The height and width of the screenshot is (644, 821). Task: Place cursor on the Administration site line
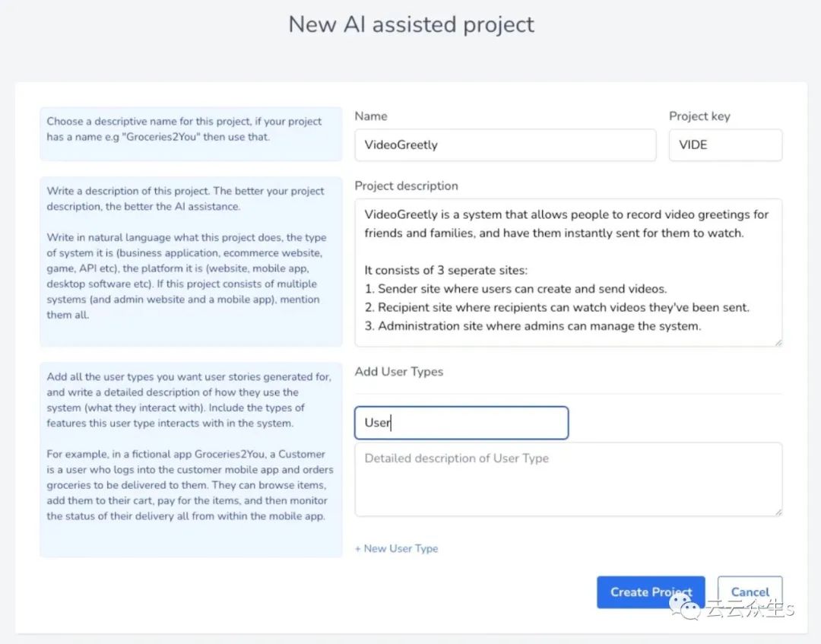pyautogui.click(x=539, y=326)
